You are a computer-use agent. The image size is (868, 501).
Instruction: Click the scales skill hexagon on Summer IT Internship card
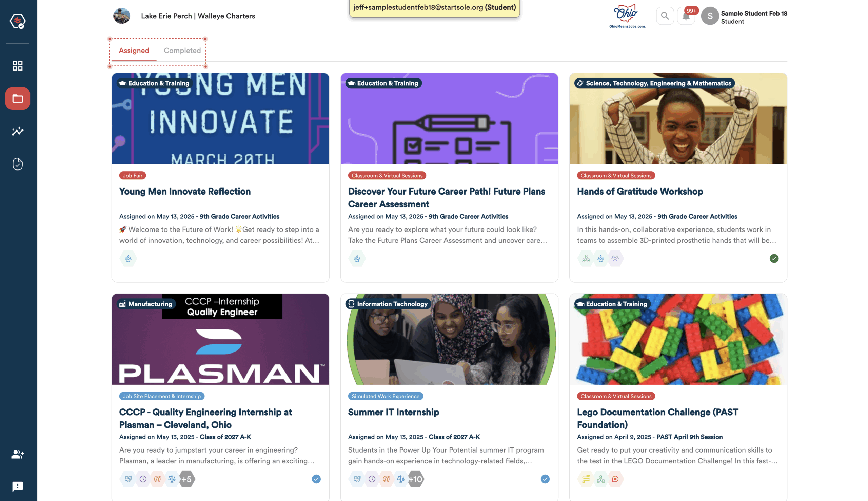coord(401,479)
